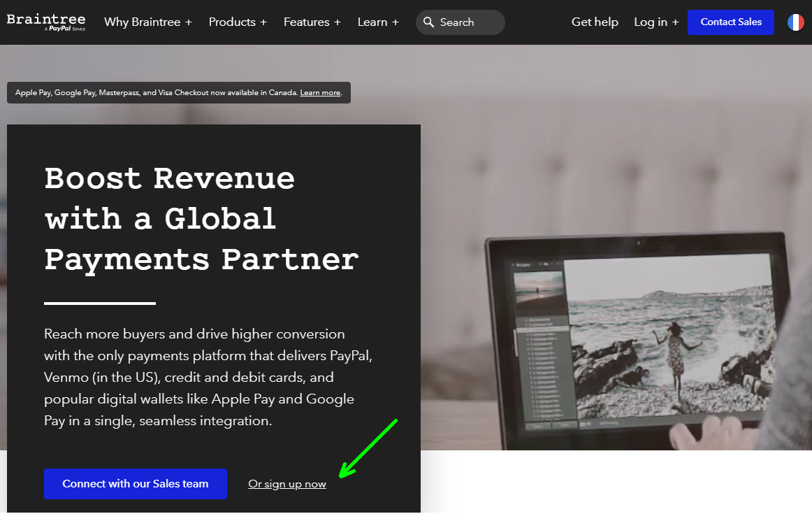Click the French flag language selector
Image resolution: width=812 pixels, height=514 pixels.
(797, 22)
